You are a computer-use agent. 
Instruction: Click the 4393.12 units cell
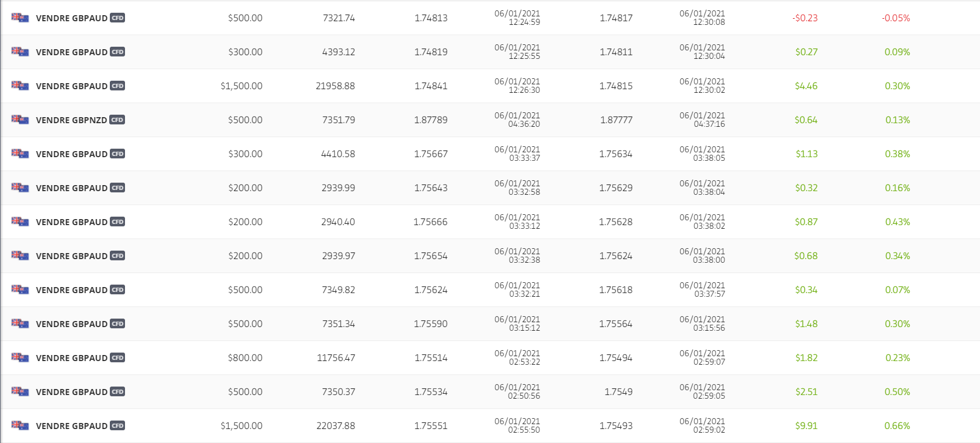coord(338,52)
